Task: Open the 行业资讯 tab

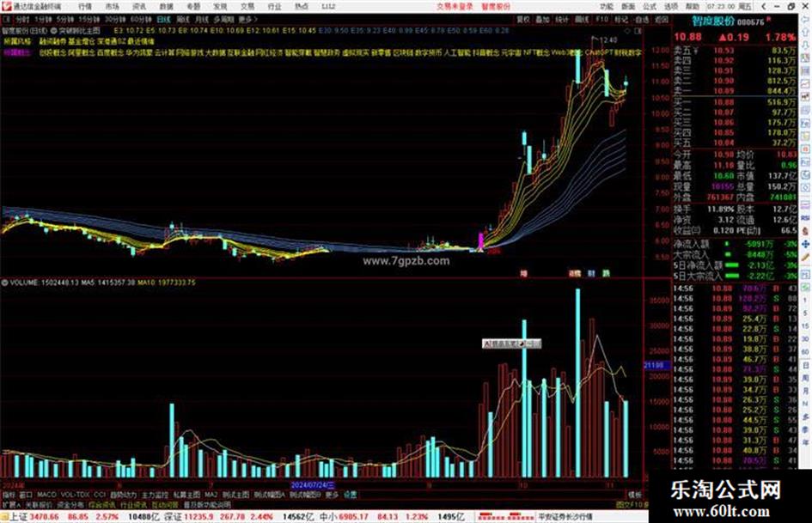Action: [x=133, y=505]
